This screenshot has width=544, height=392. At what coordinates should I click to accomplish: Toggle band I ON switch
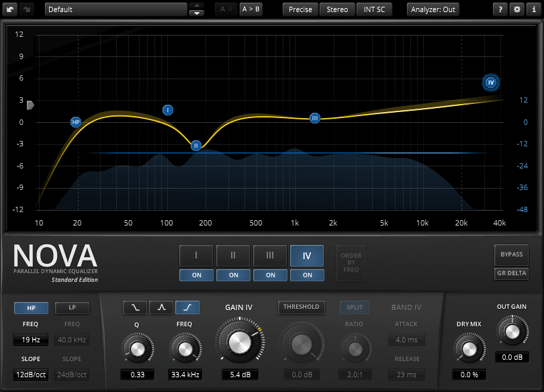(196, 275)
